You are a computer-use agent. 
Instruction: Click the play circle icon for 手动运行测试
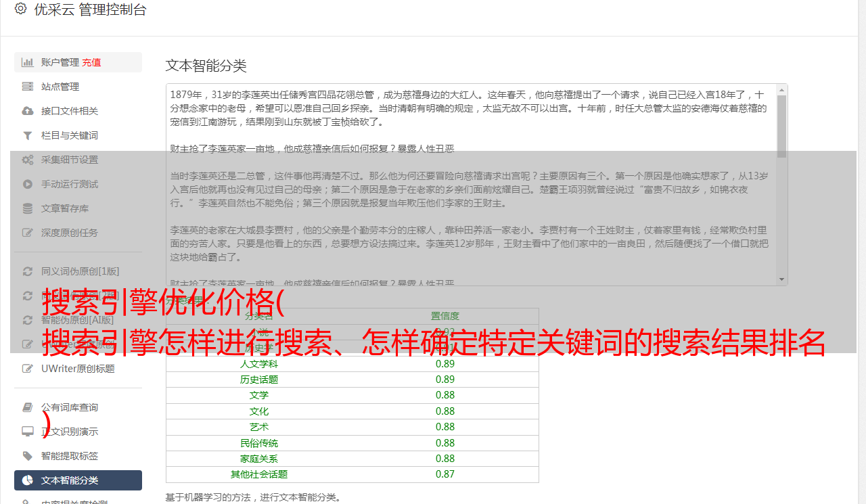click(x=28, y=184)
